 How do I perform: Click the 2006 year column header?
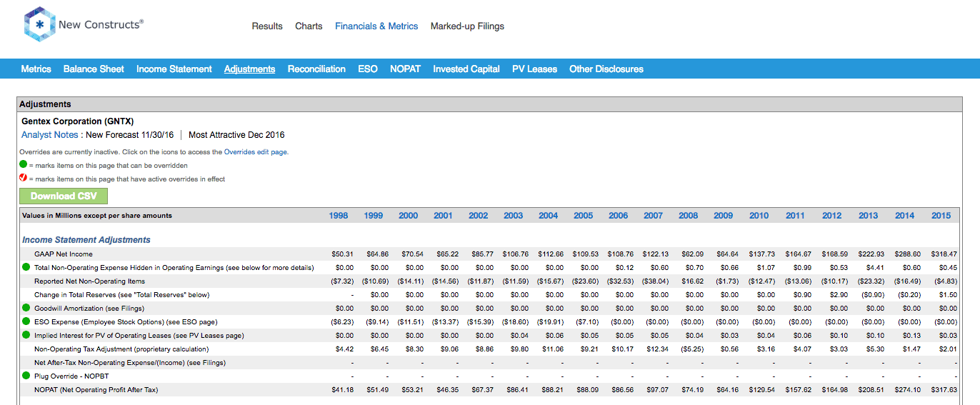(618, 215)
